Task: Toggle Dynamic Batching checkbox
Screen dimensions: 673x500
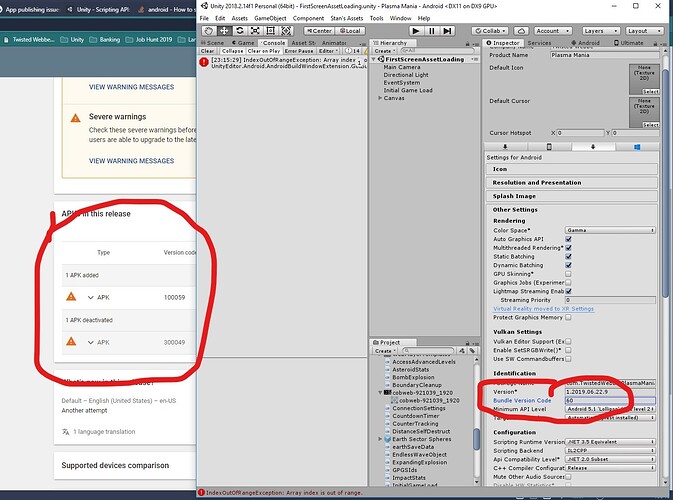Action: coord(568,265)
